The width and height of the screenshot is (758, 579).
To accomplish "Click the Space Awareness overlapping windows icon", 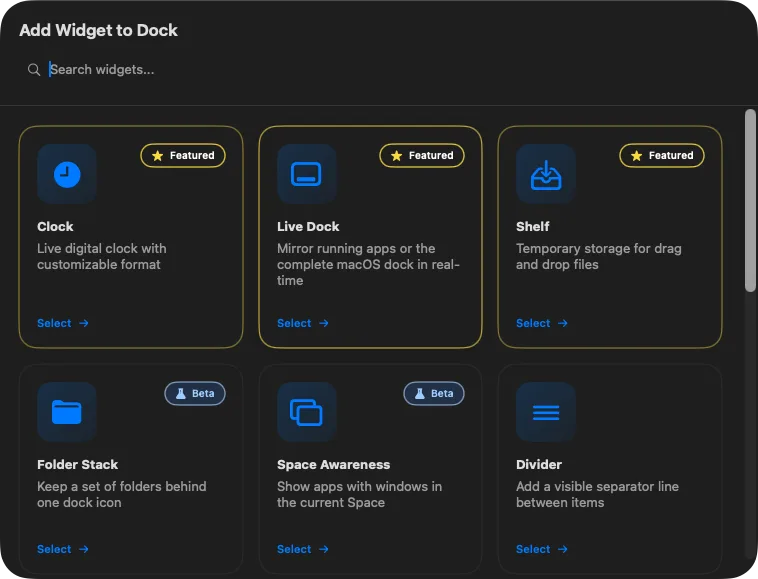I will (x=306, y=412).
